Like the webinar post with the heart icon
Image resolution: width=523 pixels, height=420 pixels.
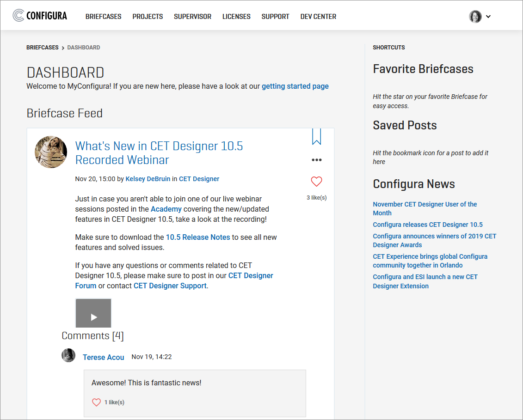[317, 181]
